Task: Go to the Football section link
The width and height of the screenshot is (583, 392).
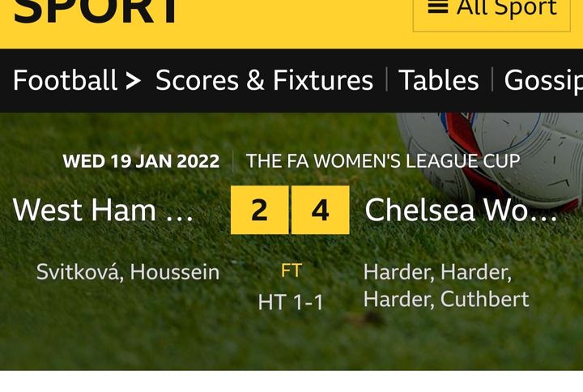Action: tap(65, 80)
